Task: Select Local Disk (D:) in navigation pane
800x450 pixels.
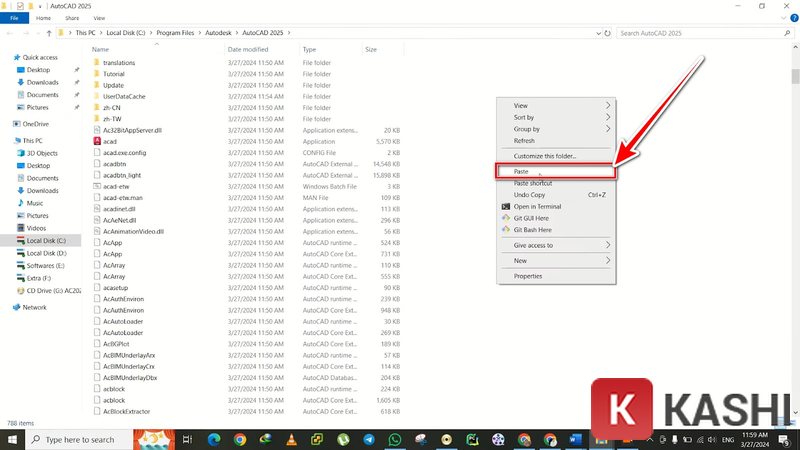Action: coord(46,253)
